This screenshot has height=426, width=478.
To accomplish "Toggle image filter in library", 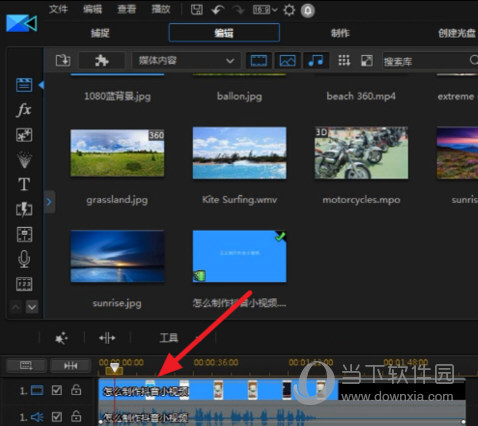I will [287, 61].
